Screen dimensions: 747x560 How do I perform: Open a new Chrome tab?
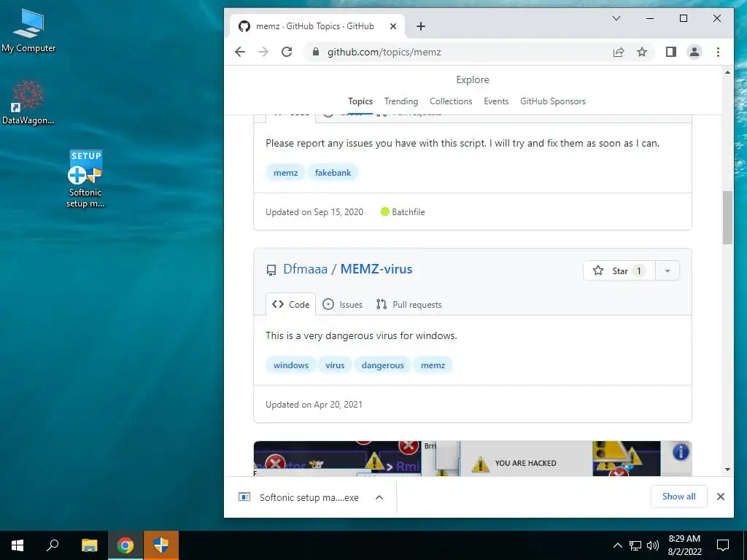pos(421,26)
